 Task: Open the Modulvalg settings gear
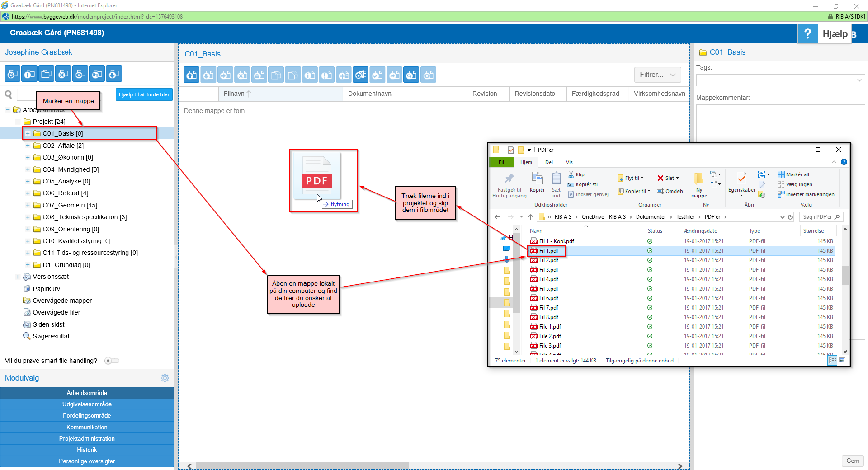[x=165, y=378]
